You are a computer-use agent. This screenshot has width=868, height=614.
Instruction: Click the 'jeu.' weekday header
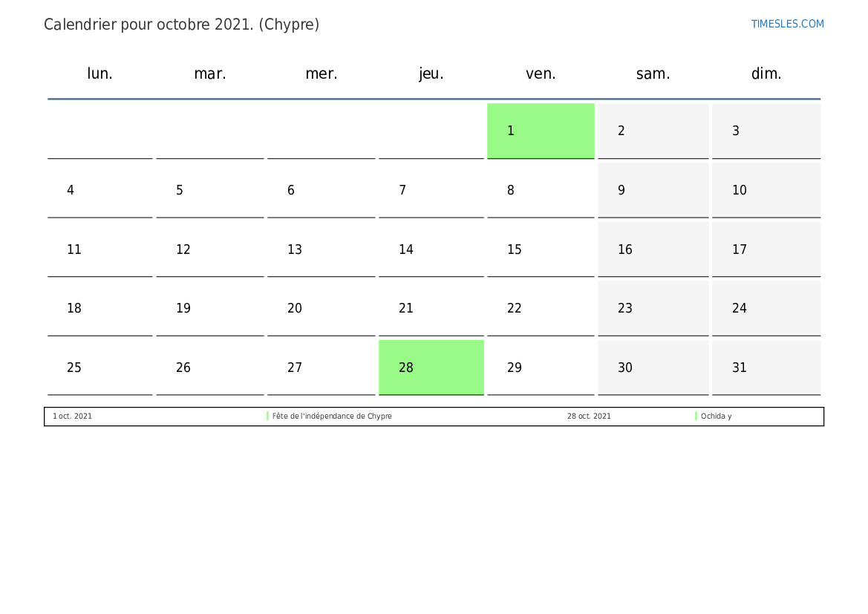[431, 74]
